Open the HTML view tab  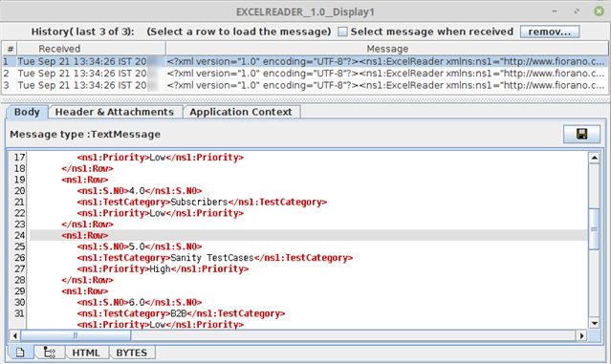click(x=86, y=353)
